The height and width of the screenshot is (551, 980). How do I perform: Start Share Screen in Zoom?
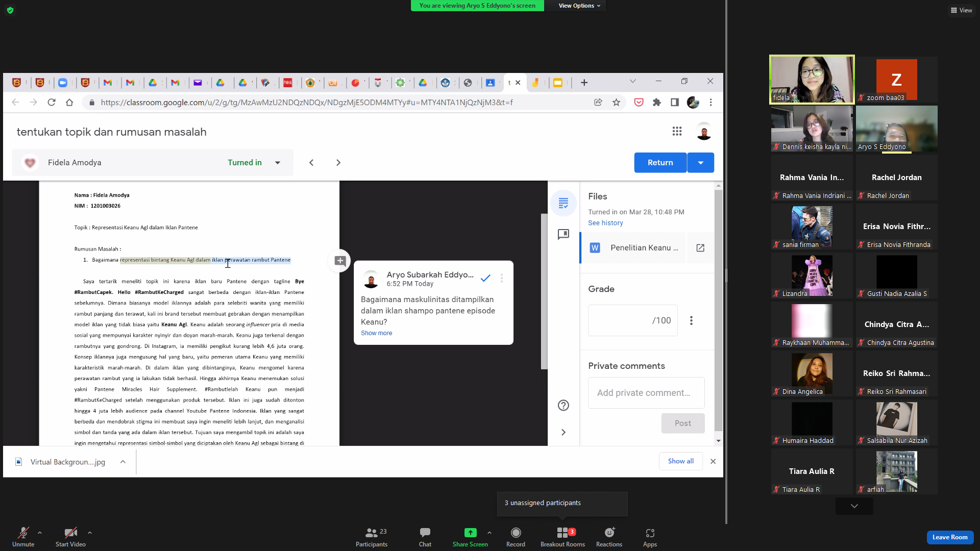[x=470, y=537]
